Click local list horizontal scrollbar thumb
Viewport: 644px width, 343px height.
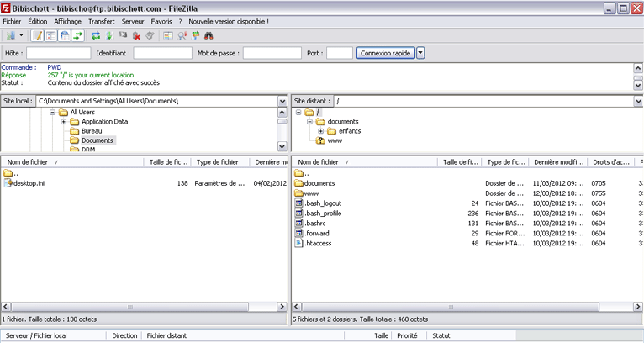coord(129,307)
